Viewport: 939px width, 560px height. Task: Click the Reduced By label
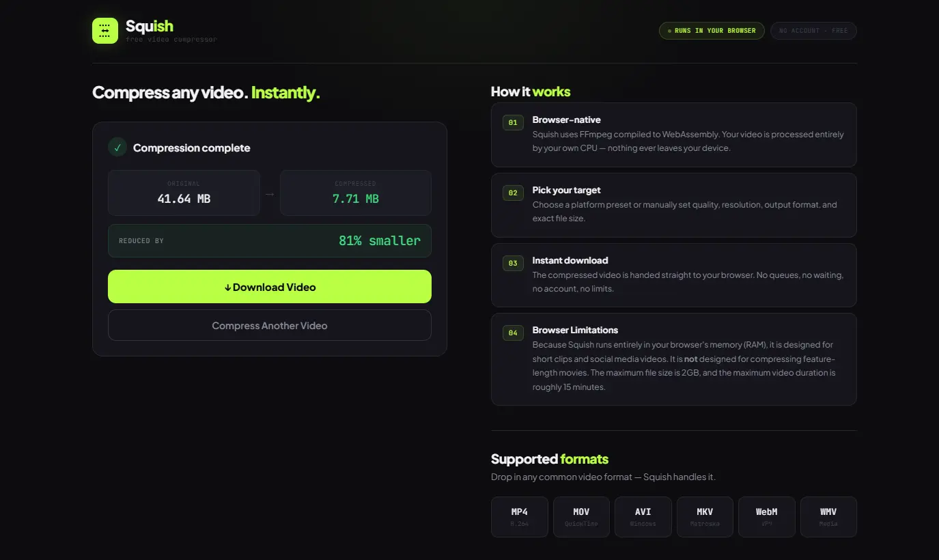141,241
